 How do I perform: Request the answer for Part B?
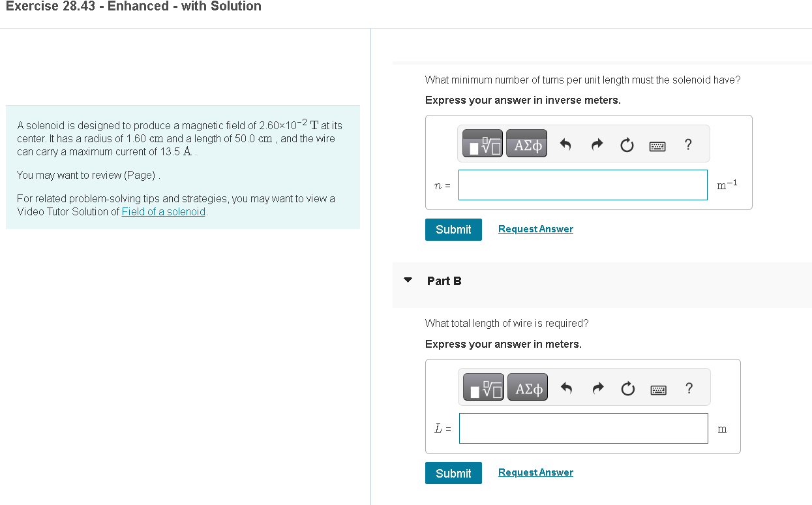[x=535, y=472]
